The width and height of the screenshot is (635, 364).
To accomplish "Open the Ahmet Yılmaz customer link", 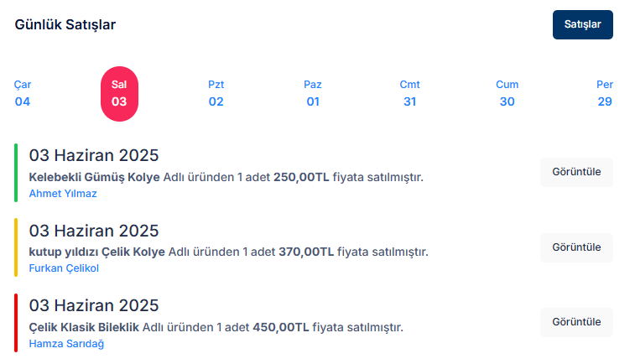I will [63, 194].
